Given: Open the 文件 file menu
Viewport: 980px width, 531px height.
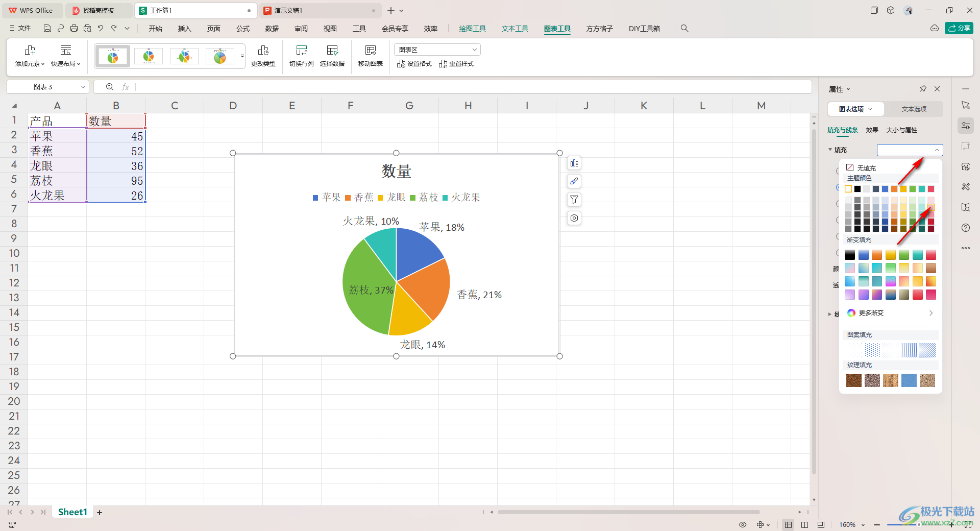Looking at the screenshot, I should [20, 29].
